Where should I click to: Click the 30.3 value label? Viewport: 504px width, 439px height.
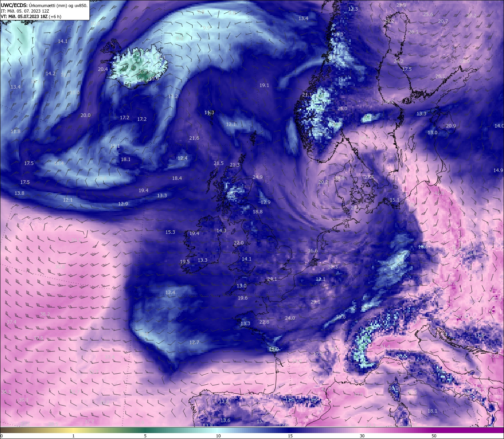(x=333, y=267)
